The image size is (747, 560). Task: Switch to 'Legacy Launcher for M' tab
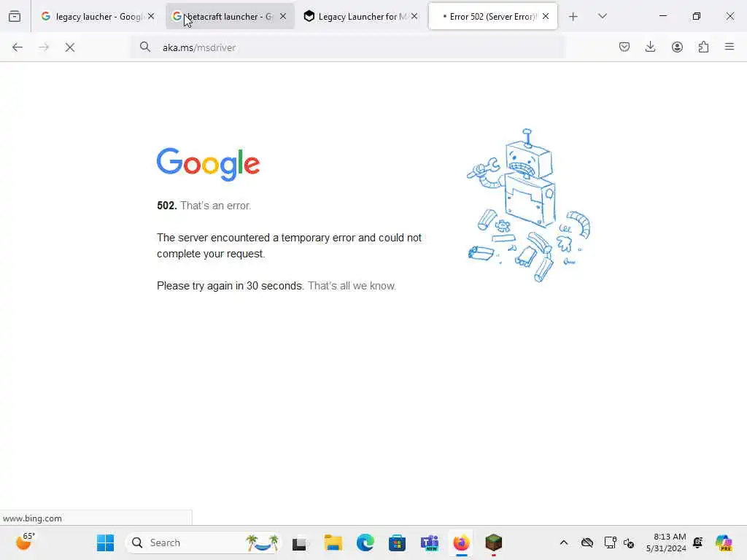(x=360, y=16)
